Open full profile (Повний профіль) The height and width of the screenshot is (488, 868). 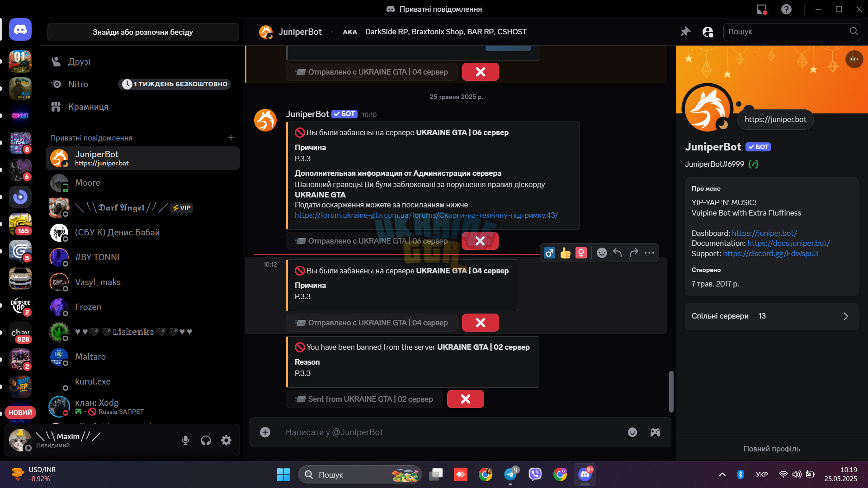pyautogui.click(x=772, y=449)
